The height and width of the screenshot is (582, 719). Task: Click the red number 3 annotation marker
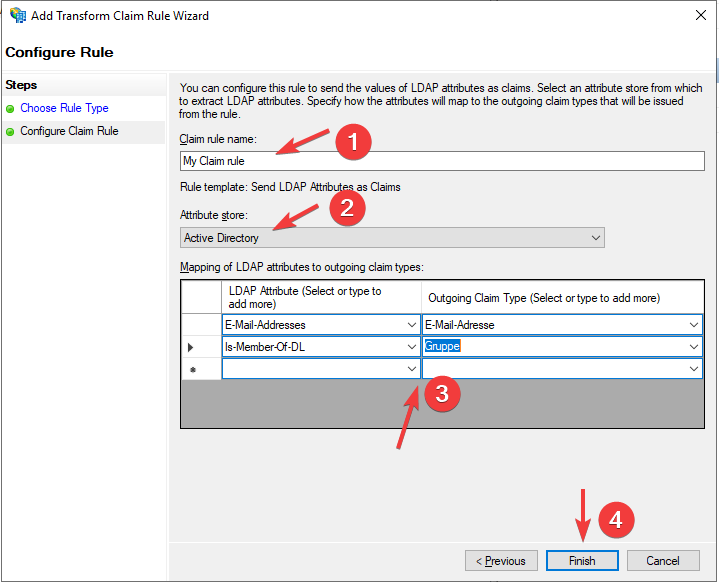(x=441, y=394)
